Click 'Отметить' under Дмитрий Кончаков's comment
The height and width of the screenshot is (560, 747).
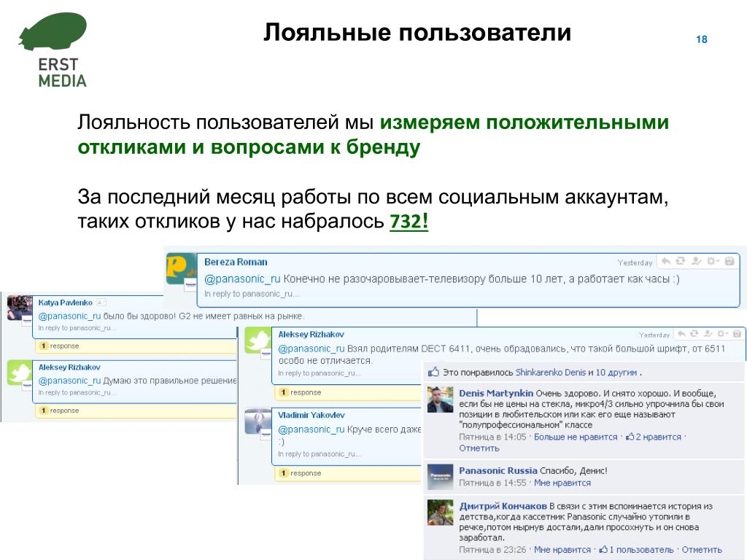click(x=702, y=550)
